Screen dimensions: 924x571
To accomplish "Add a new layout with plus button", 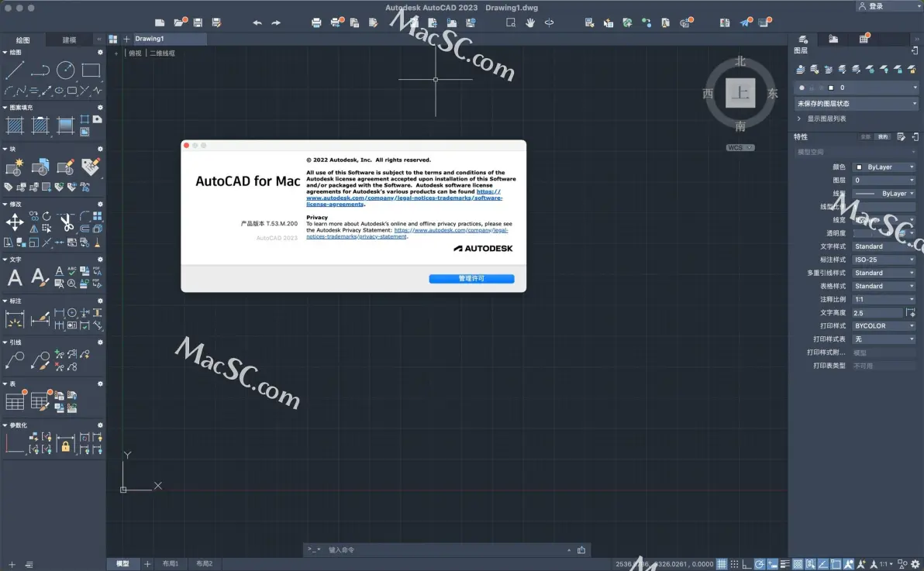I will (147, 564).
